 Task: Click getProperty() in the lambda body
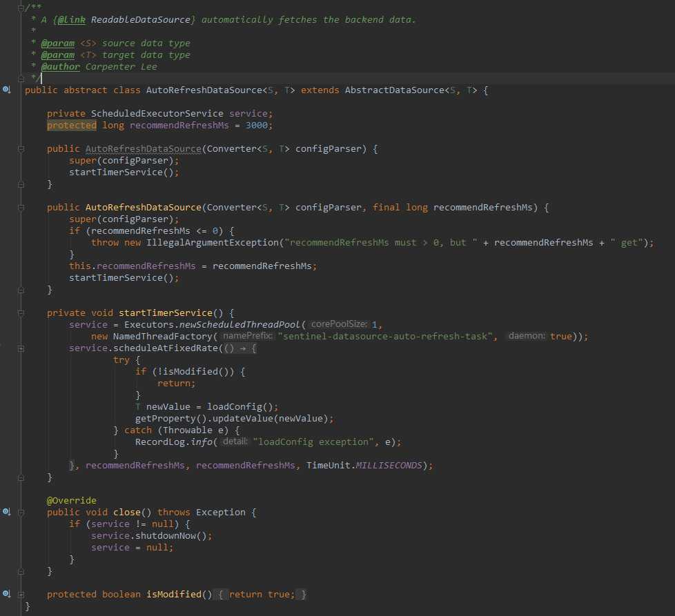tap(171, 419)
